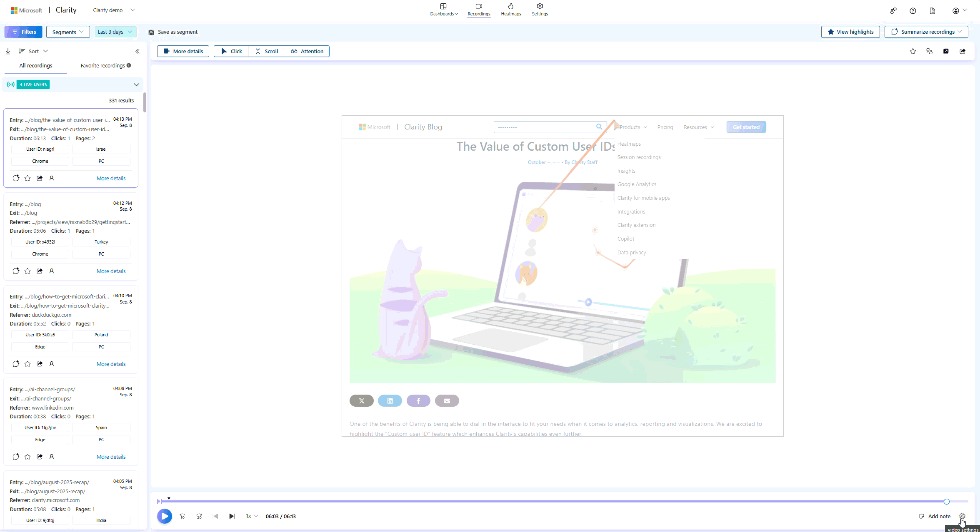Skip back 10 seconds icon
Viewport: 980px width, 532px height.
pos(182,516)
